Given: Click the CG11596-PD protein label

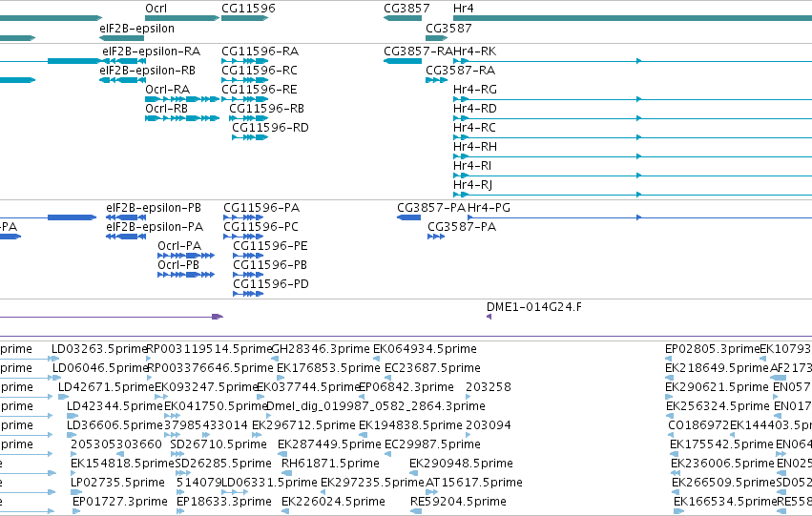Looking at the screenshot, I should tap(271, 284).
